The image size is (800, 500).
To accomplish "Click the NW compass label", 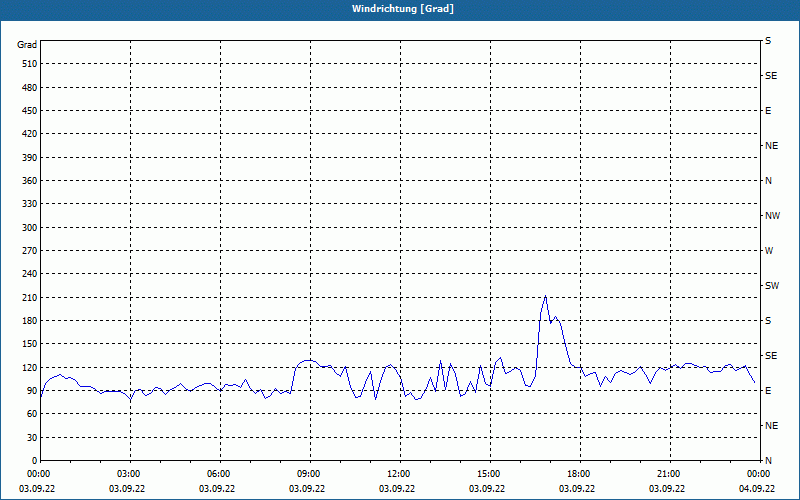I will click(772, 216).
